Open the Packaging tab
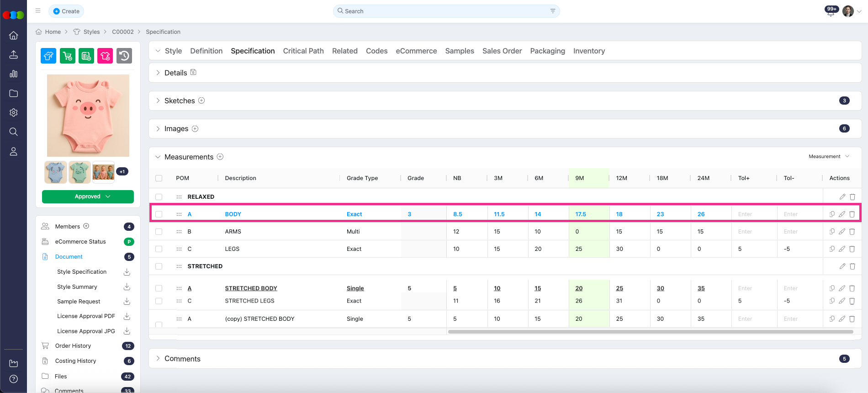 click(547, 51)
